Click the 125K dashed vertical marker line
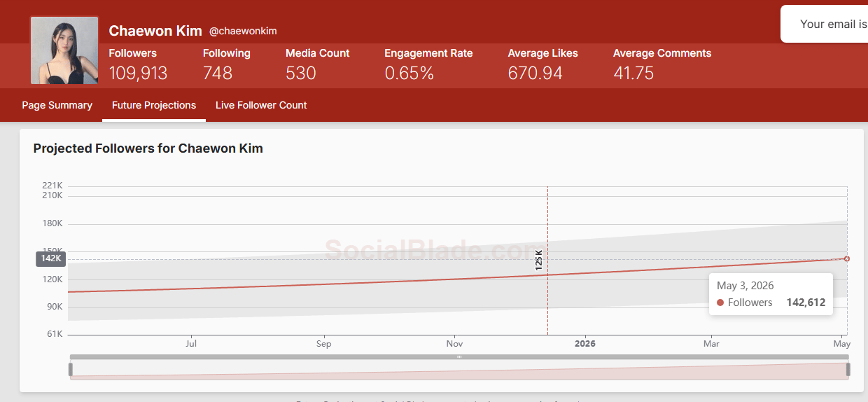Screen dimensions: 868x402 [x=547, y=261]
